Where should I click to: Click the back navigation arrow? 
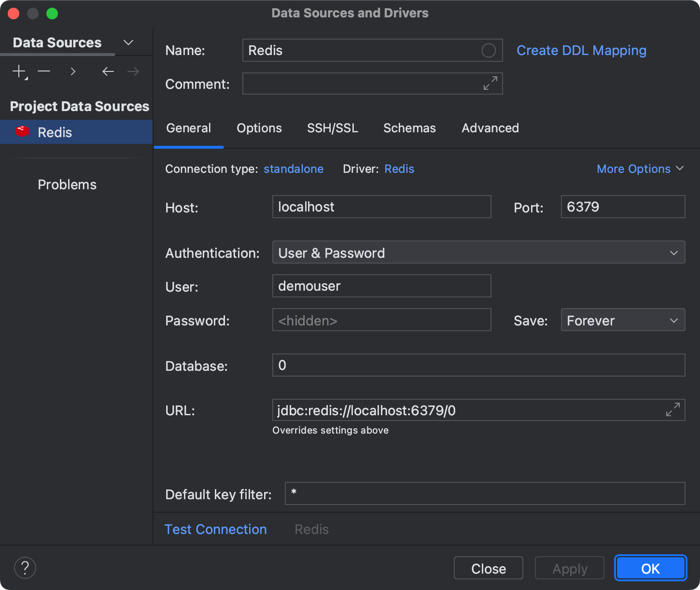108,71
